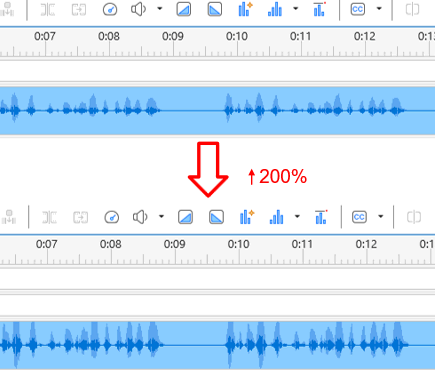Select the amplified louder audio waveform clip
The width and height of the screenshot is (435, 370).
click(x=217, y=345)
